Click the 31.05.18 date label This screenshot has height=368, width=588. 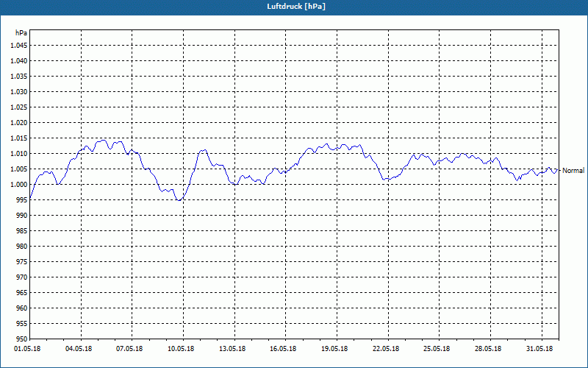coord(539,349)
